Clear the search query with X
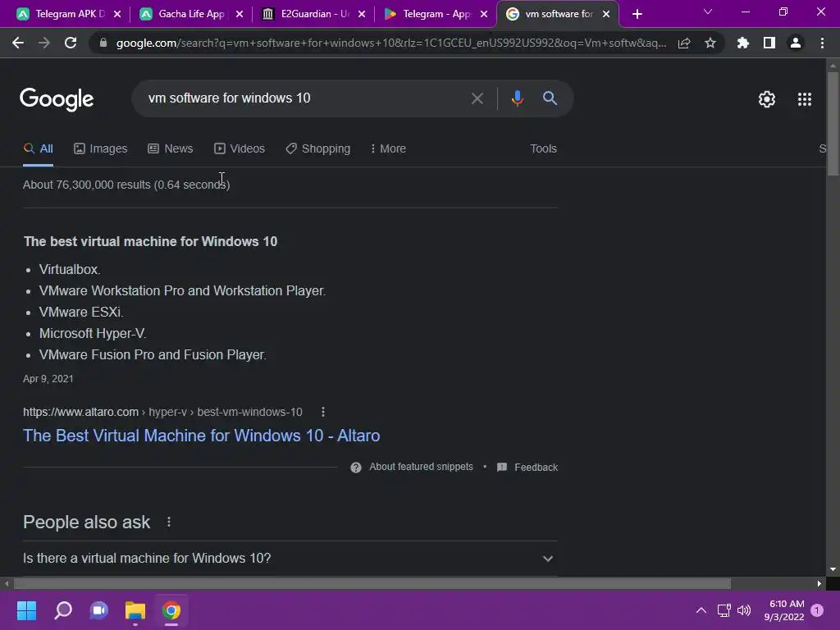This screenshot has width=840, height=630. pos(477,98)
